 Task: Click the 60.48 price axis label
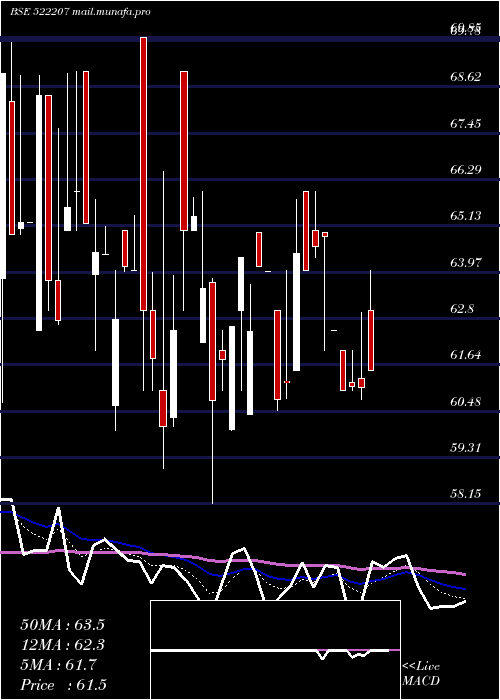pyautogui.click(x=466, y=401)
